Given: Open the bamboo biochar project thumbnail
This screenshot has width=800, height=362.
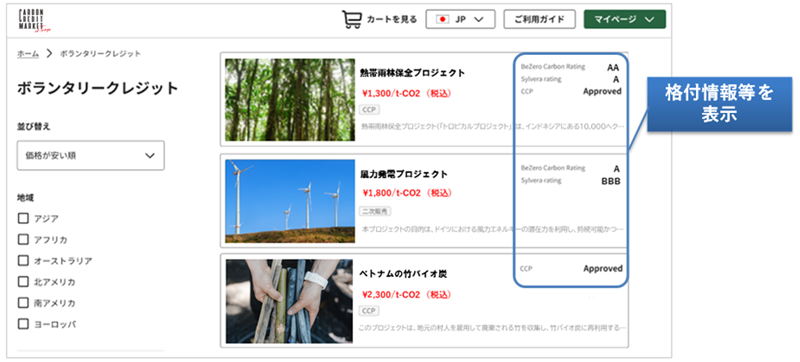Looking at the screenshot, I should coord(289,301).
